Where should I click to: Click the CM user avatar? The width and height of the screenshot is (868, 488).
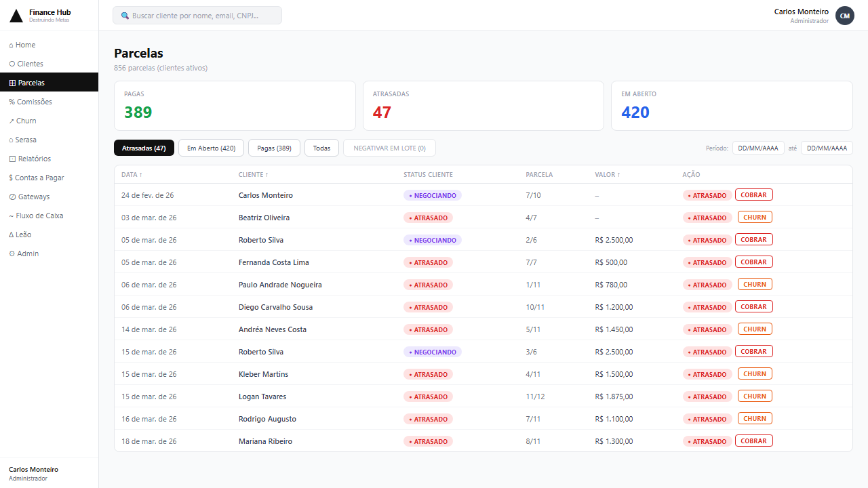[844, 16]
